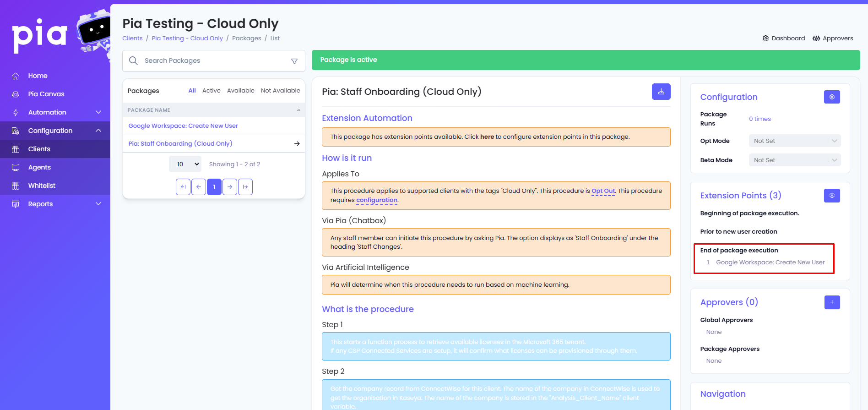Collapse the Configuration menu chevron
Screen dimensions: 868x410
(98, 131)
